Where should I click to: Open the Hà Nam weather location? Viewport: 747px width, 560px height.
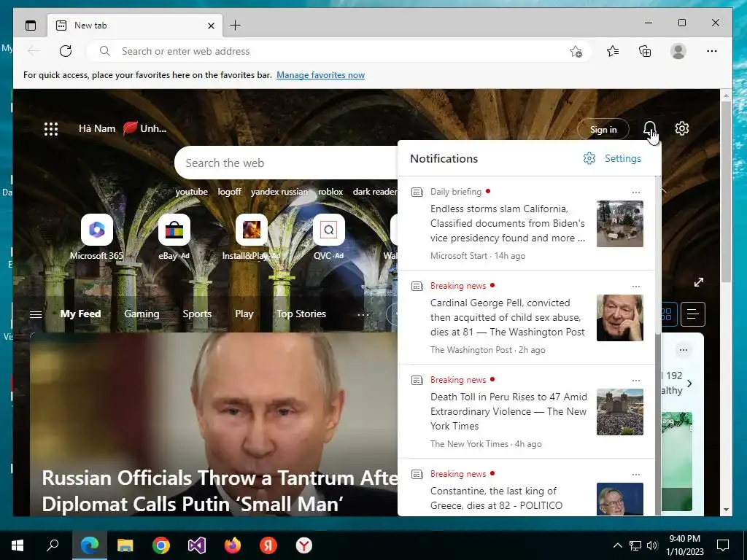tap(97, 128)
